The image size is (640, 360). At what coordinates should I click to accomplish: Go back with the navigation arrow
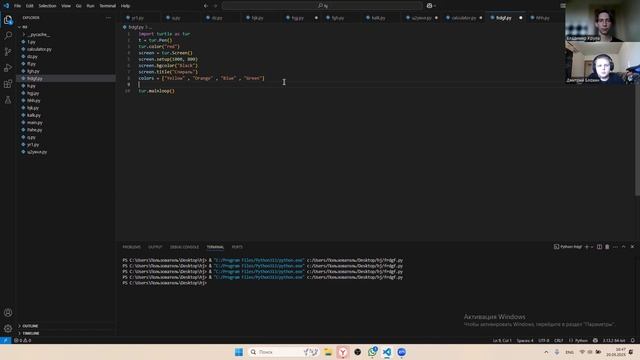pos(206,6)
